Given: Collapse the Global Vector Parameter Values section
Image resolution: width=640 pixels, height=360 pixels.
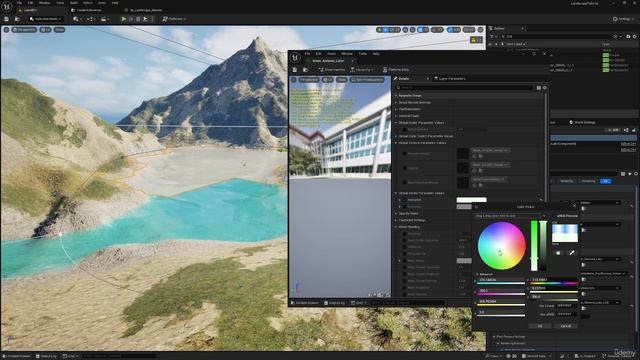Looking at the screenshot, I should click(x=396, y=193).
